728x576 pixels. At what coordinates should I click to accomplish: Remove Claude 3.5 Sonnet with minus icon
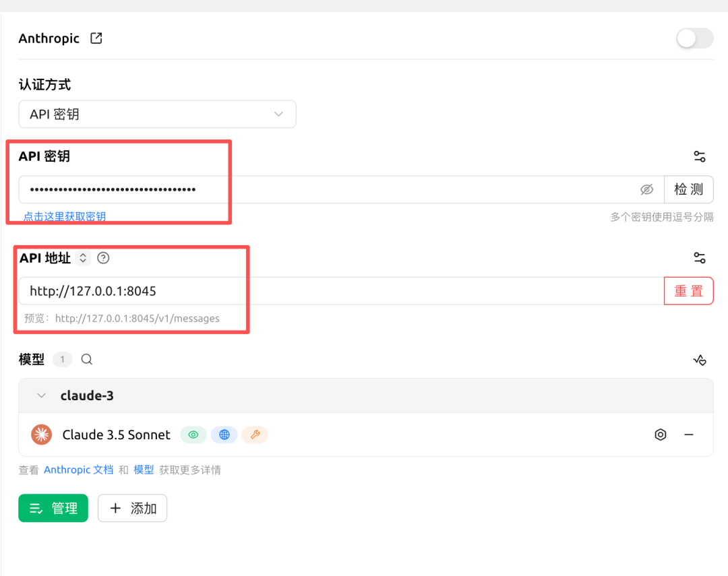[x=689, y=435]
